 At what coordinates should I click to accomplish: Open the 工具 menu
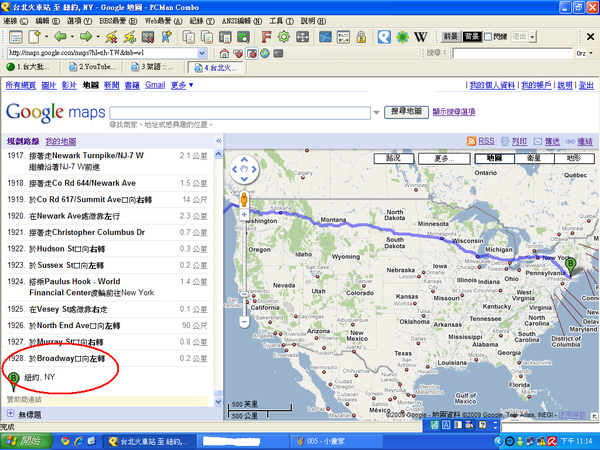coord(281,21)
